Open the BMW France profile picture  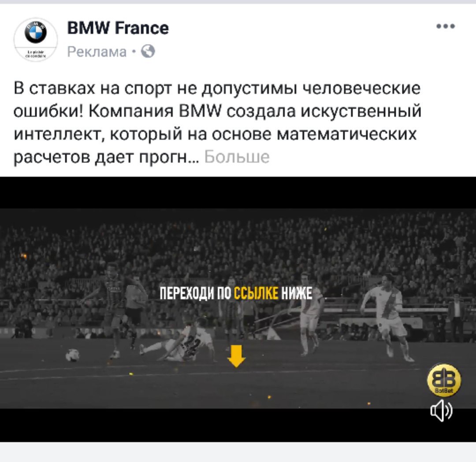(x=36, y=40)
